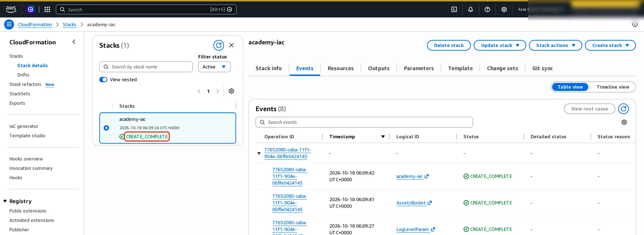Image resolution: width=644 pixels, height=235 pixels.
Task: Toggle the View nested switch
Action: click(103, 80)
